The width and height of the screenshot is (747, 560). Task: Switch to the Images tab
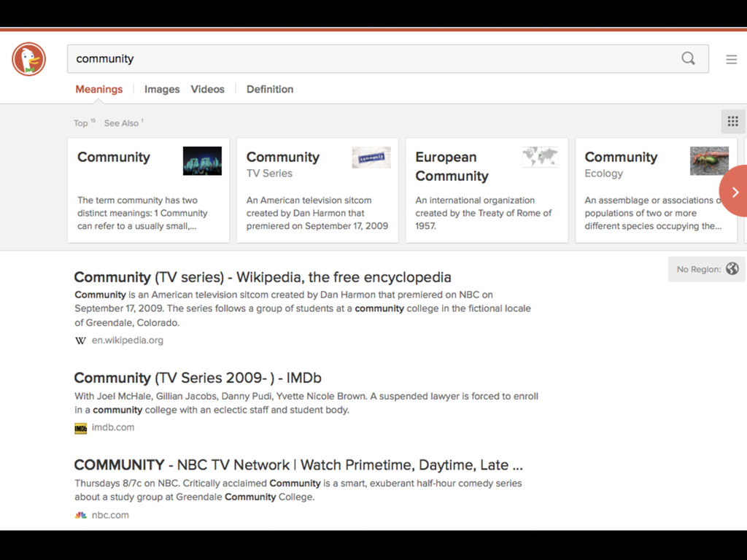coord(162,89)
